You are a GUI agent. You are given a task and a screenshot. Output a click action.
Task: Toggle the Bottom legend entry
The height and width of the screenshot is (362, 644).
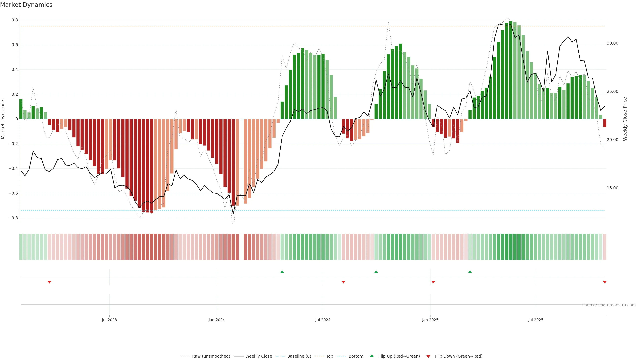tap(356, 356)
